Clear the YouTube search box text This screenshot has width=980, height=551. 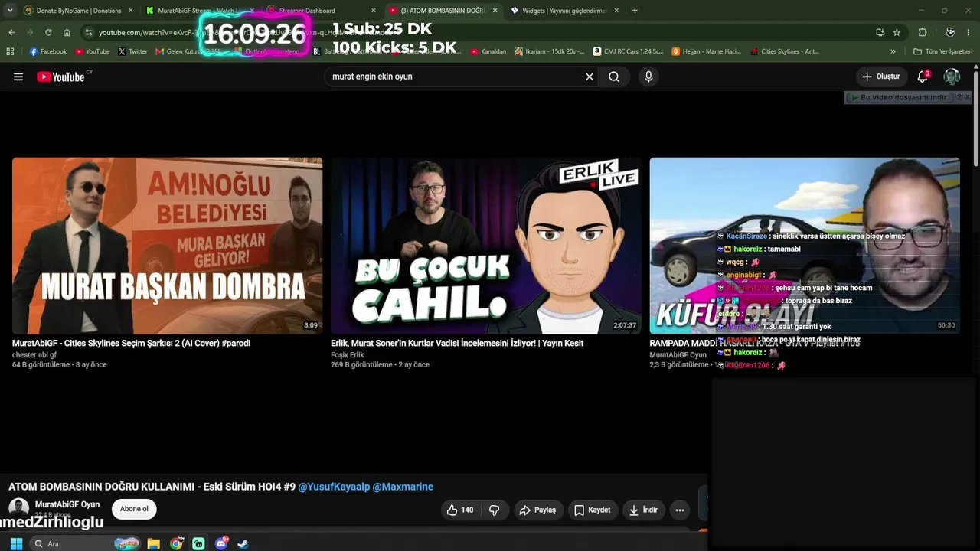[590, 77]
